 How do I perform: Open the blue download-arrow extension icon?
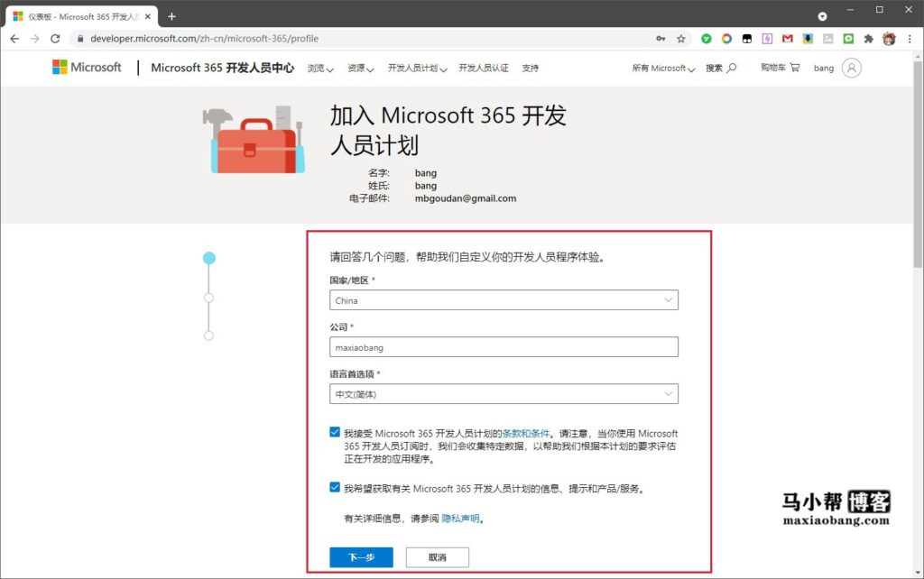808,38
